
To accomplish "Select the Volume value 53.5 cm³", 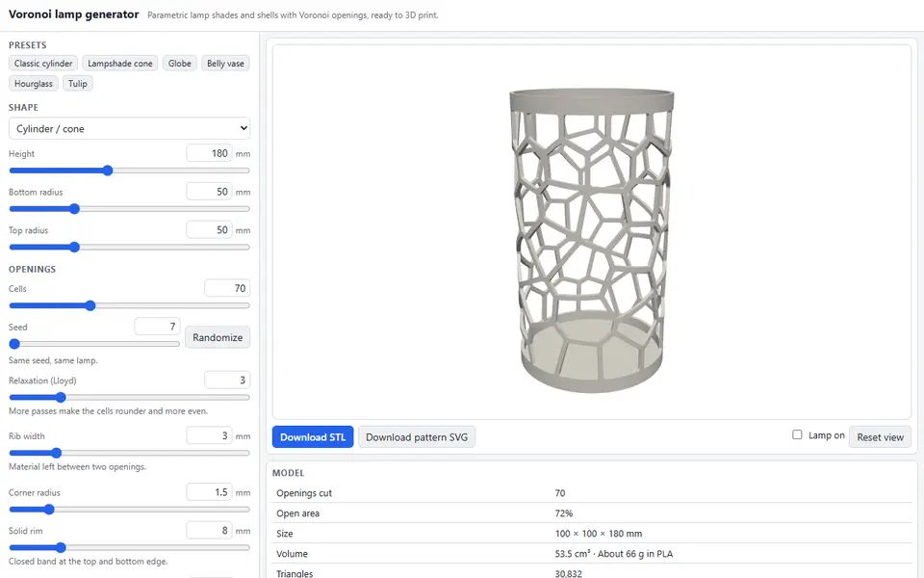I will coord(572,553).
